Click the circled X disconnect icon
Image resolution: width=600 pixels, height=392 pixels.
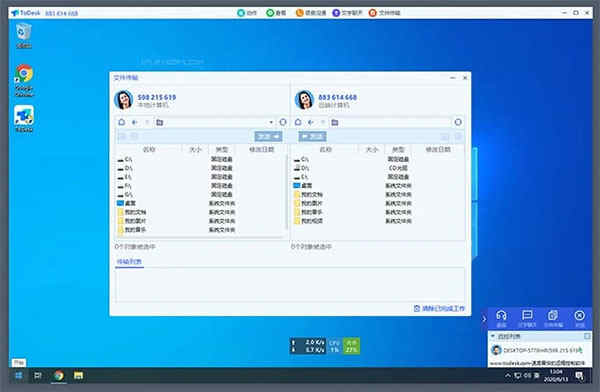(579, 318)
